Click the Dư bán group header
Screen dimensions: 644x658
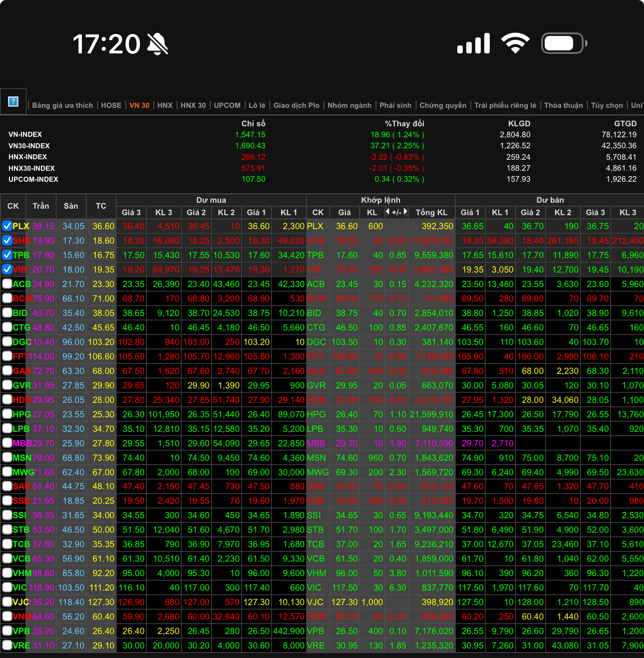[x=550, y=200]
